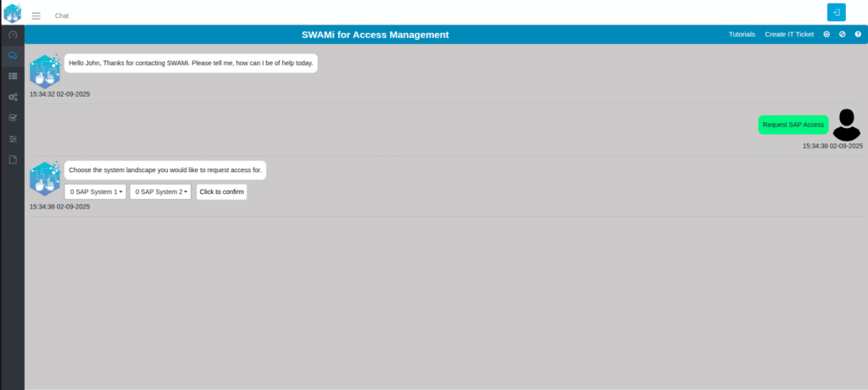Expand the SAP System 1 dropdown

95,192
